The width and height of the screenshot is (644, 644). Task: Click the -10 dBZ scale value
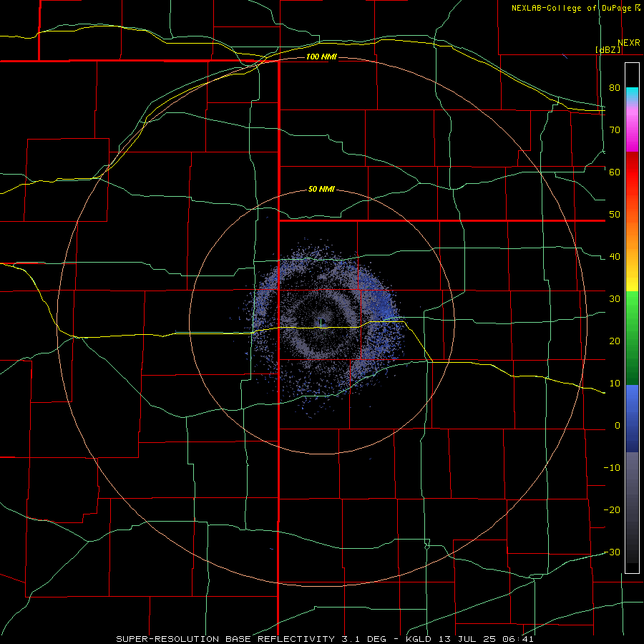point(612,468)
